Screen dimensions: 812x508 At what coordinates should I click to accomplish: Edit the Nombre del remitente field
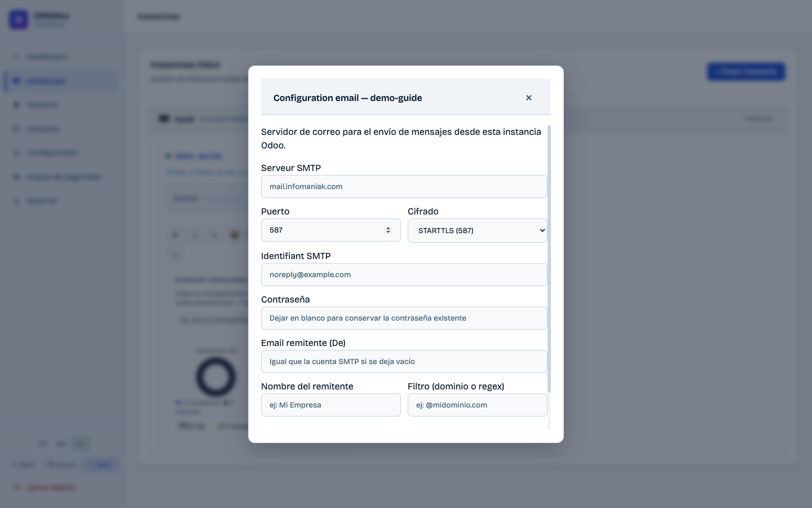tap(330, 405)
